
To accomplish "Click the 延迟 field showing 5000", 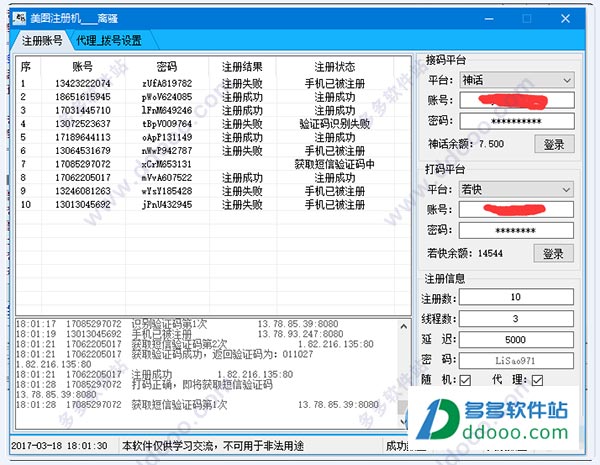I will click(516, 339).
